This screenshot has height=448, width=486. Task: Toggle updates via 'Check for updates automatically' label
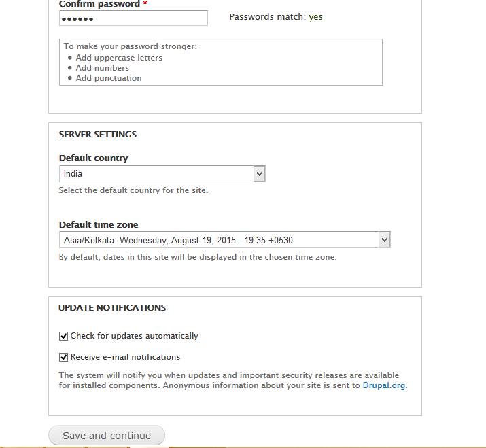134,336
